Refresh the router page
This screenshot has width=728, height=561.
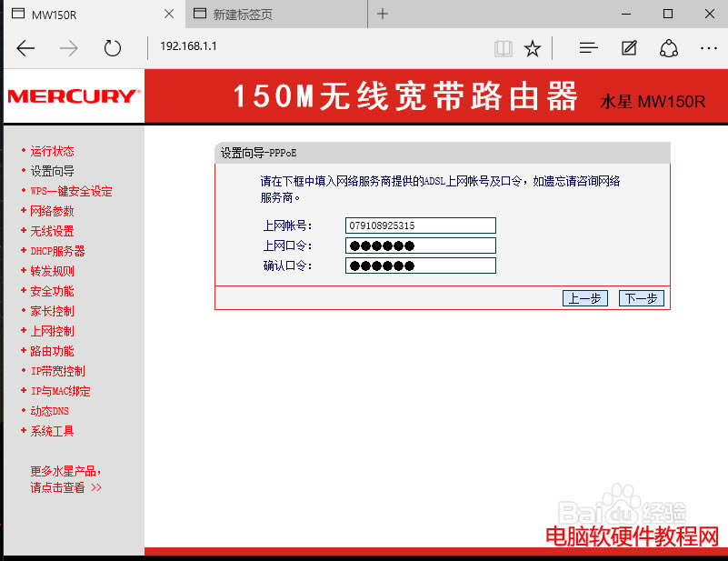[x=113, y=48]
